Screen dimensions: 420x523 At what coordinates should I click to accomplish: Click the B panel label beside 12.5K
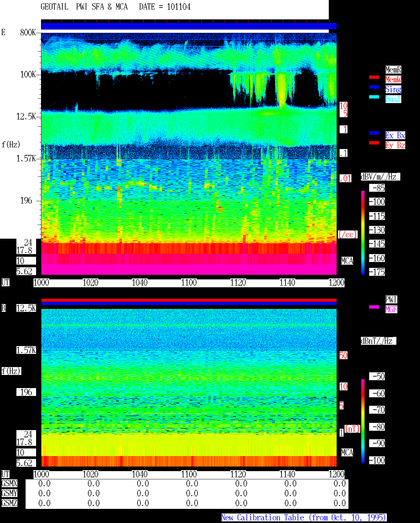(x=3, y=308)
